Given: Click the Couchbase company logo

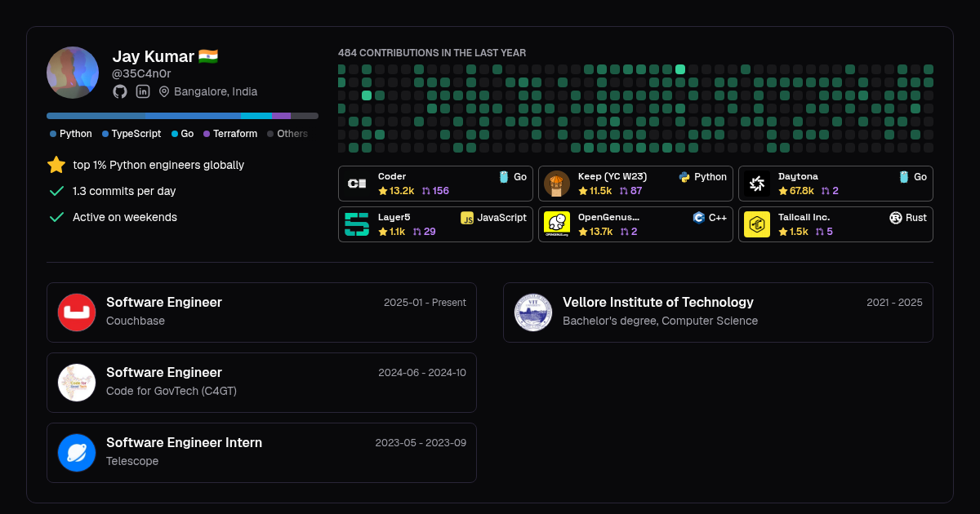Looking at the screenshot, I should (77, 312).
